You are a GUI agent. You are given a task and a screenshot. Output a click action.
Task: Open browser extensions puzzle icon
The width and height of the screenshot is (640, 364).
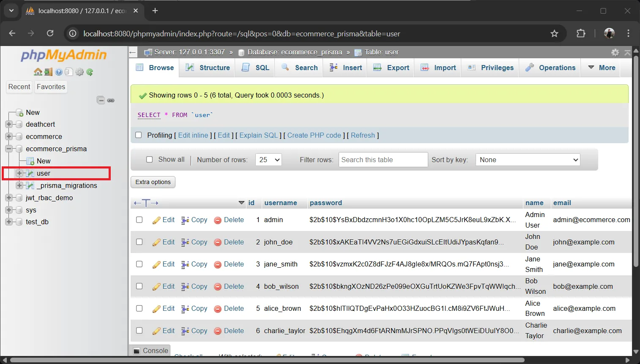[581, 33]
